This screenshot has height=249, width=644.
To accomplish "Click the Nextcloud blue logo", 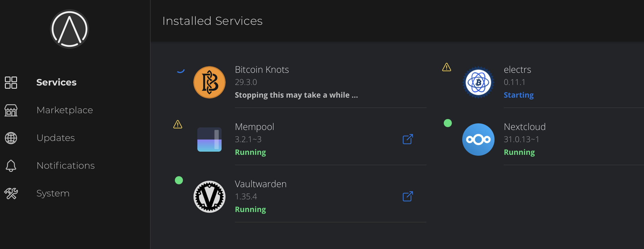I will 478,140.
